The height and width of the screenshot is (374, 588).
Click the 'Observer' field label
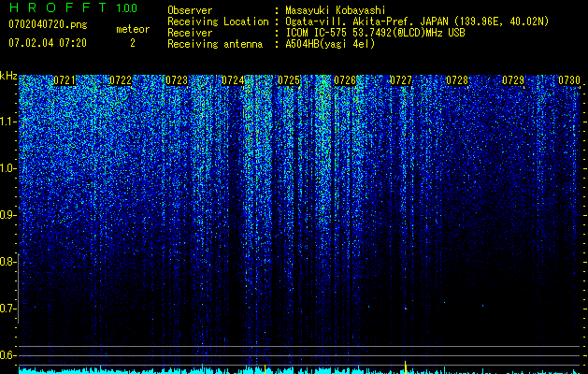coord(190,10)
